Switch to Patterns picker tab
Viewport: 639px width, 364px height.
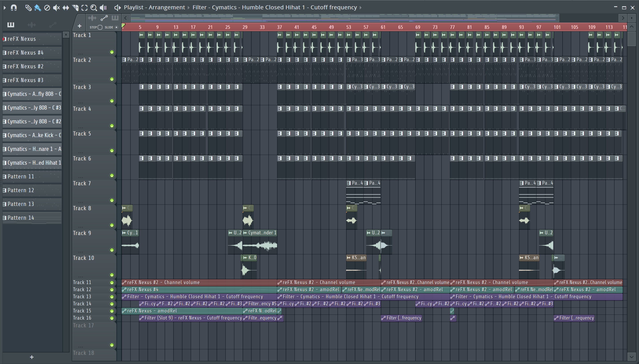pos(11,24)
